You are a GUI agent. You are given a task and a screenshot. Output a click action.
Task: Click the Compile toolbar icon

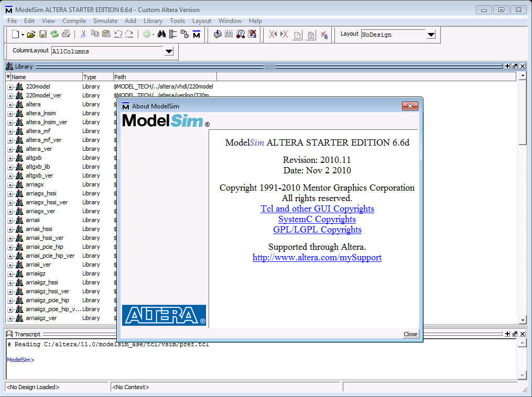pyautogui.click(x=218, y=35)
